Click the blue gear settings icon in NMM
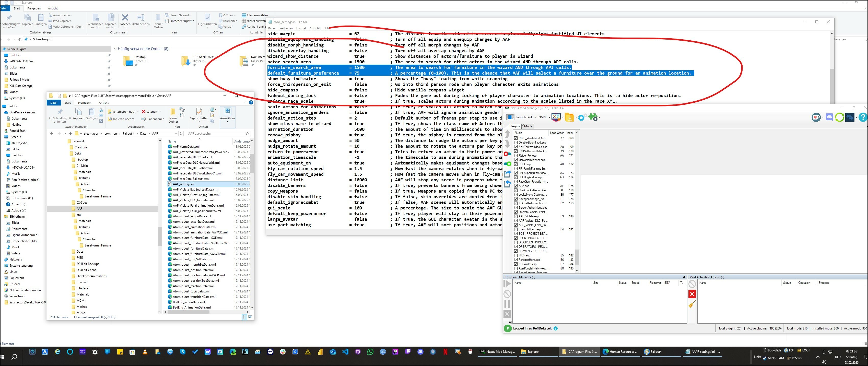The image size is (868, 366). (581, 118)
